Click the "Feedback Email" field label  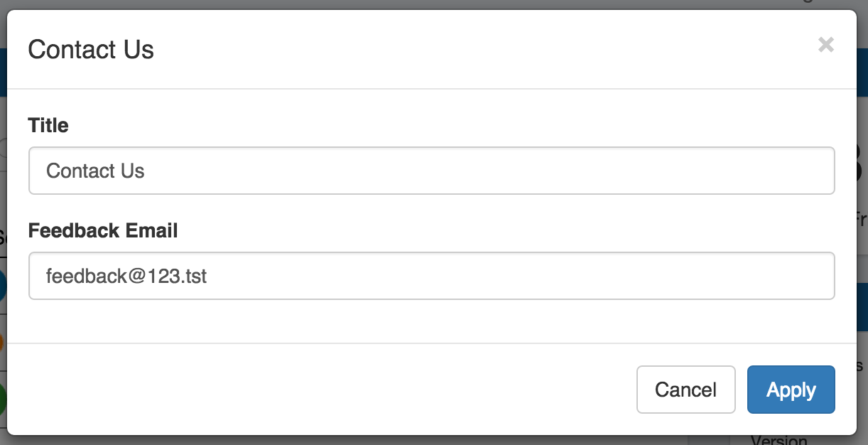[x=103, y=231]
